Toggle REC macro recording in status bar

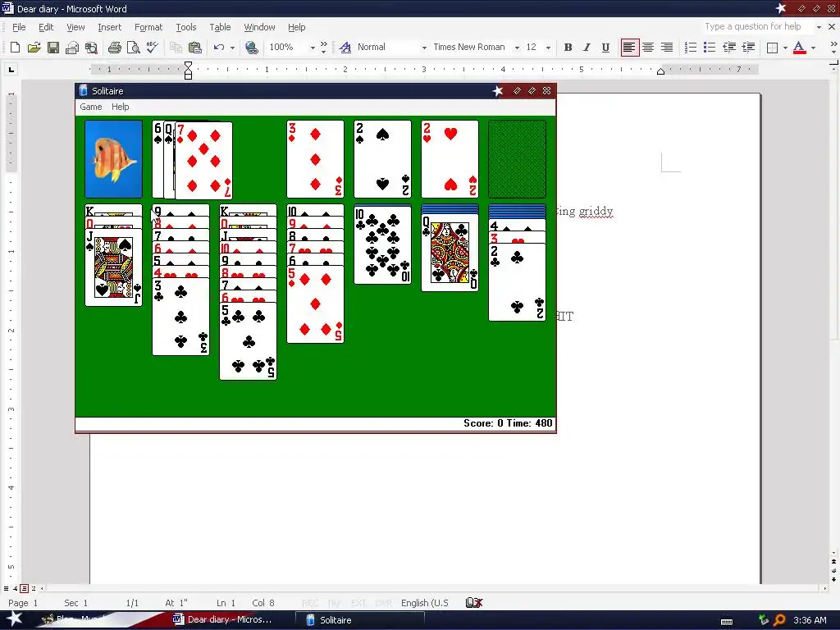point(310,603)
